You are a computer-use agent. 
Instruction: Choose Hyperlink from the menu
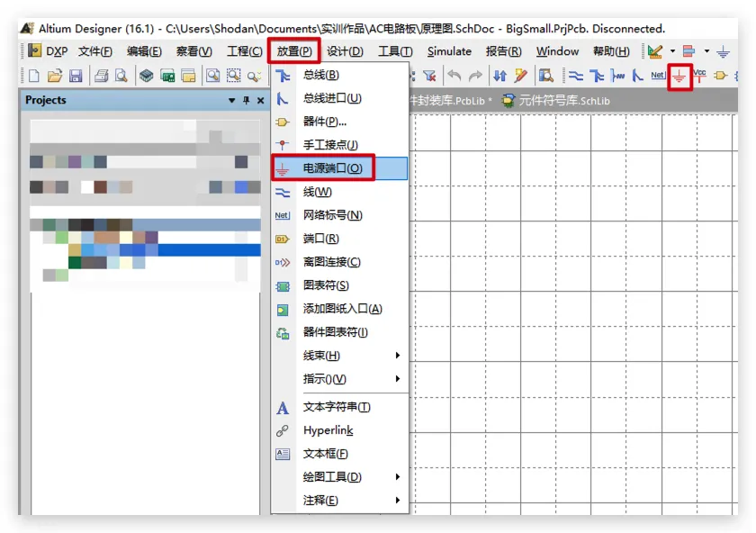340,430
